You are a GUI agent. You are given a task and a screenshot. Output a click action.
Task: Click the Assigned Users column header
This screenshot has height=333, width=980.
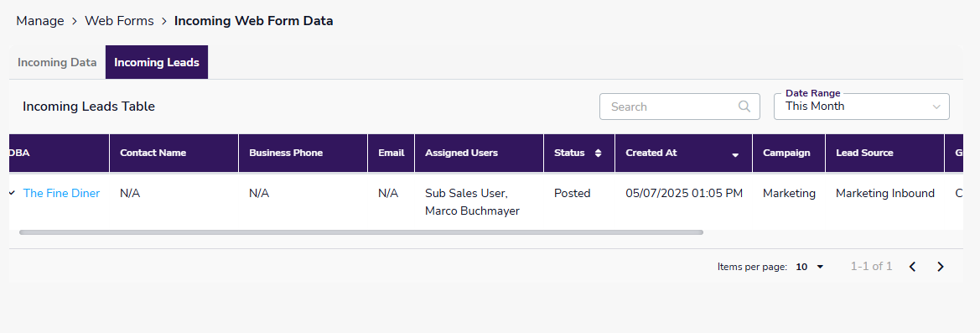[x=462, y=153]
